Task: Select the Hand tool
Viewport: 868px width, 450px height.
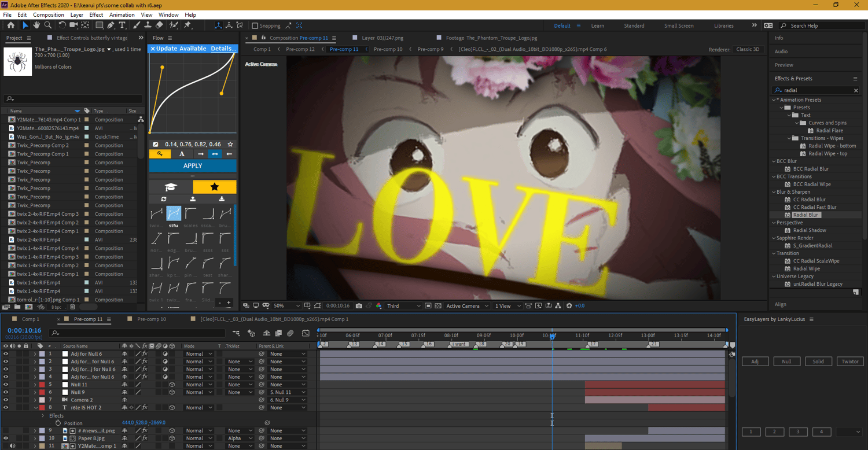Action: 36,25
